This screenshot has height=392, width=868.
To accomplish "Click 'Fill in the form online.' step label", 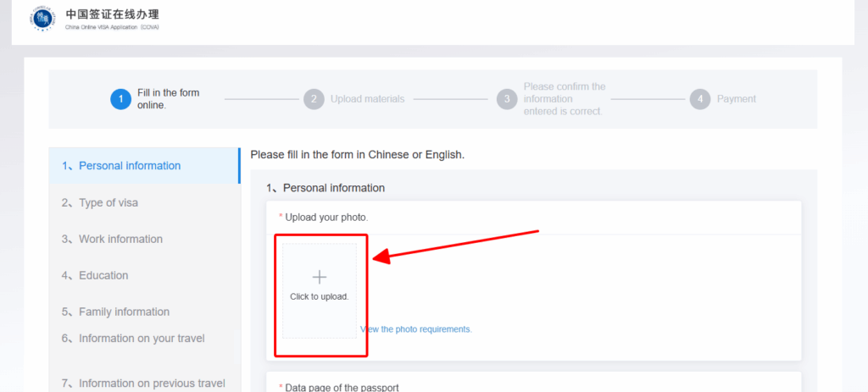I will point(169,99).
